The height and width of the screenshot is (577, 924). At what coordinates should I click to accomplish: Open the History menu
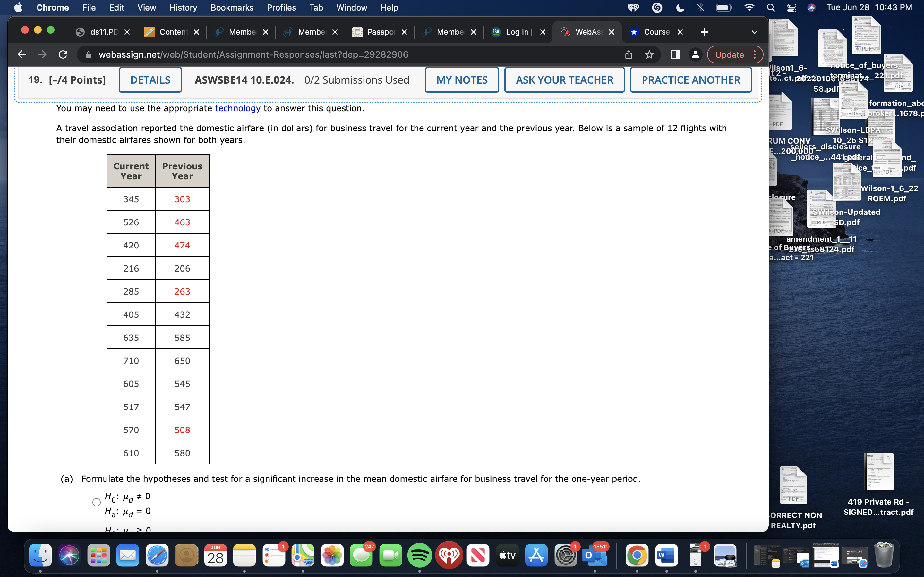183,8
